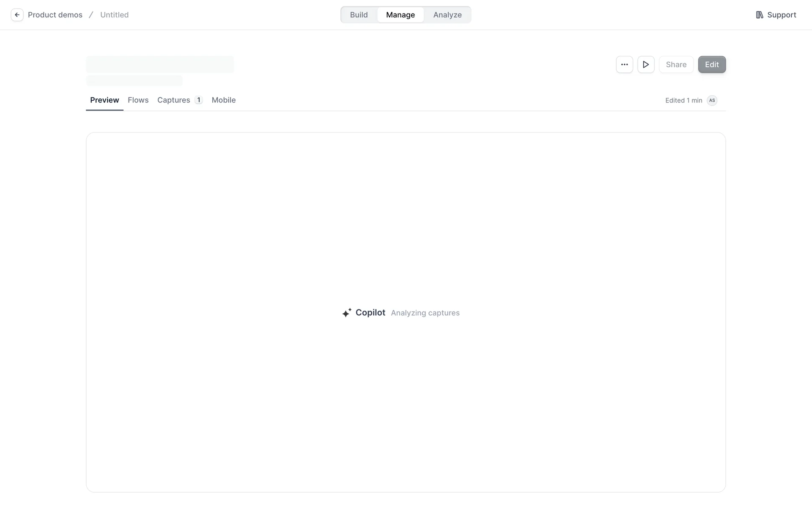This screenshot has height=510, width=812.
Task: Click the AS user avatar
Action: tap(712, 100)
